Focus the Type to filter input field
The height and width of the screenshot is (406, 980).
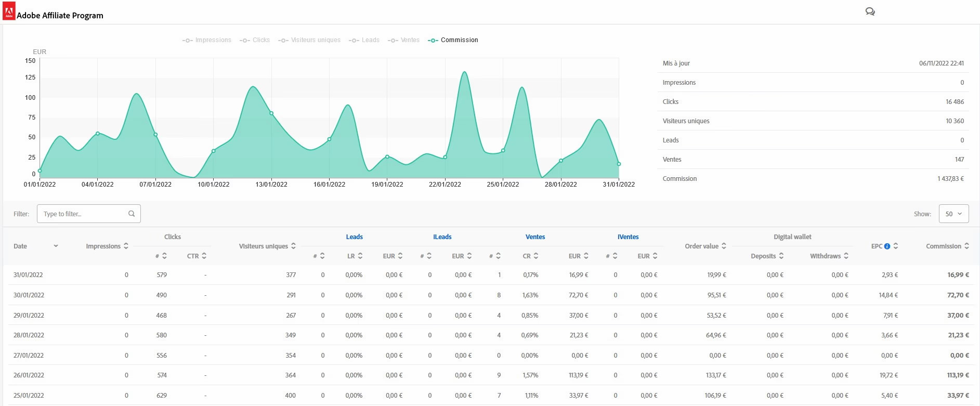pos(88,214)
